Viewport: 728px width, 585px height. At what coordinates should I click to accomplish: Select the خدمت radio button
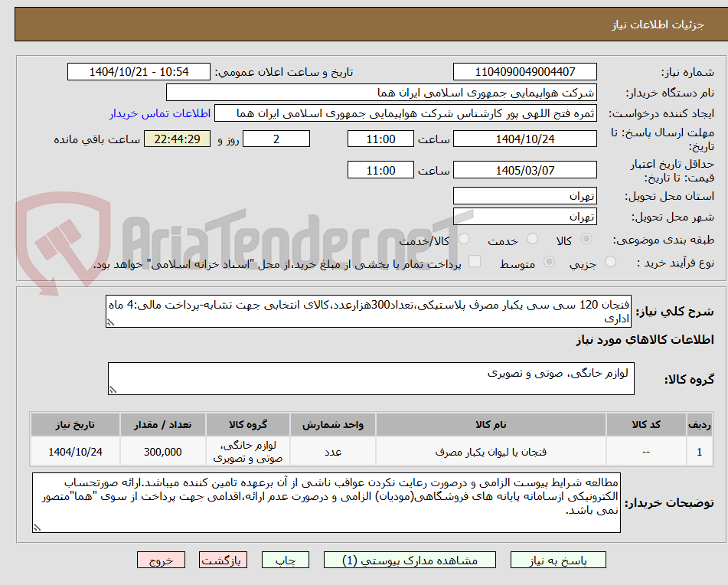click(x=531, y=240)
